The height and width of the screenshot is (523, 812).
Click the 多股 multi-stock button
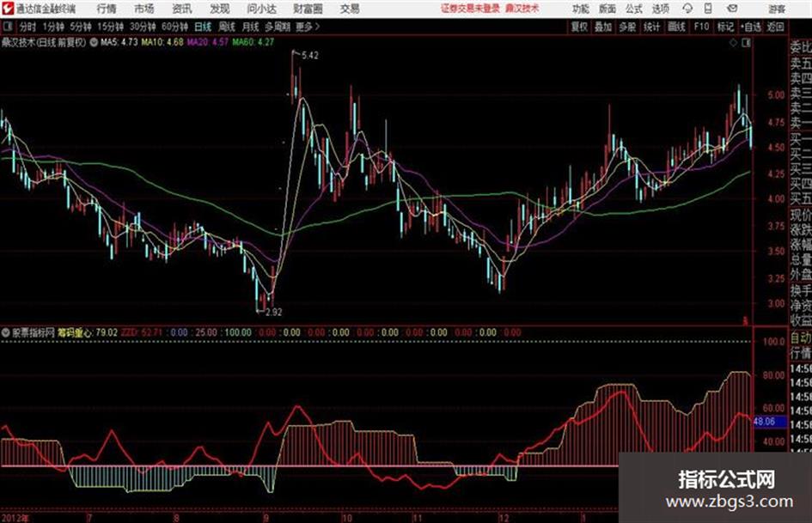(627, 27)
